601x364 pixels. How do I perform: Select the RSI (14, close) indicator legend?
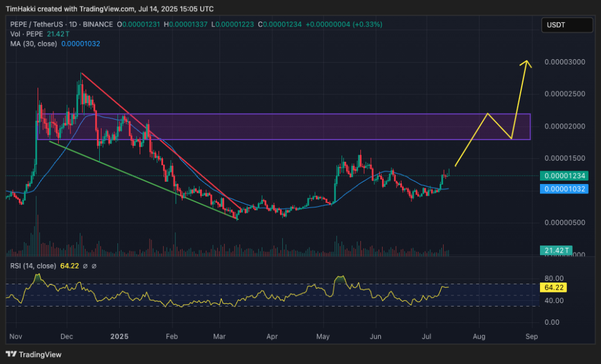[31, 266]
